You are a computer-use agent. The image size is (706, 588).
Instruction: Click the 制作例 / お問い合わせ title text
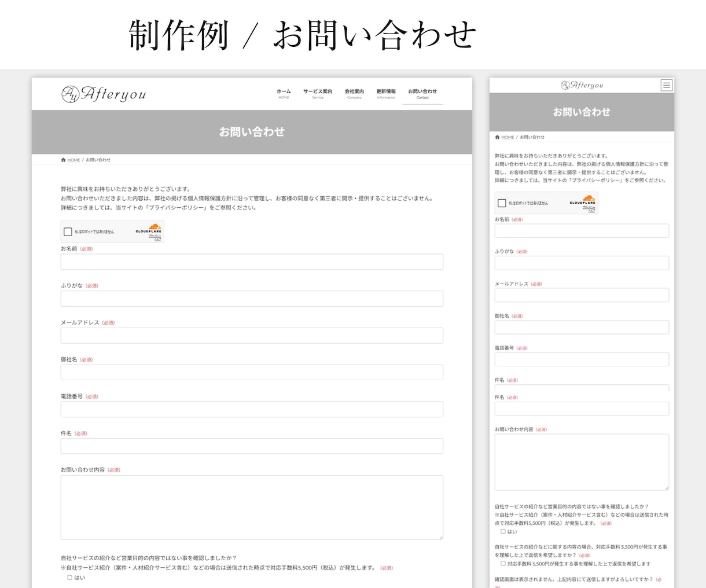point(302,35)
